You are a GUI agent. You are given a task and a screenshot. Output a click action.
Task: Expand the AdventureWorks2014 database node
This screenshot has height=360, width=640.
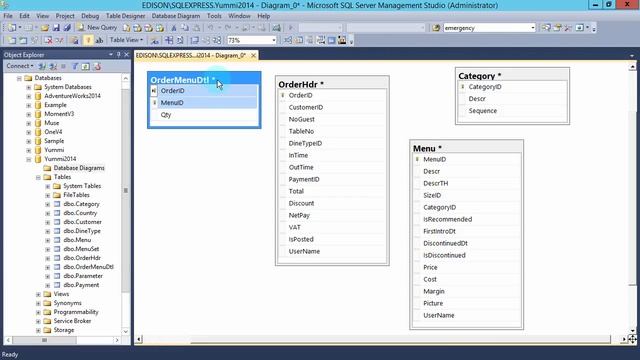pyautogui.click(x=29, y=96)
